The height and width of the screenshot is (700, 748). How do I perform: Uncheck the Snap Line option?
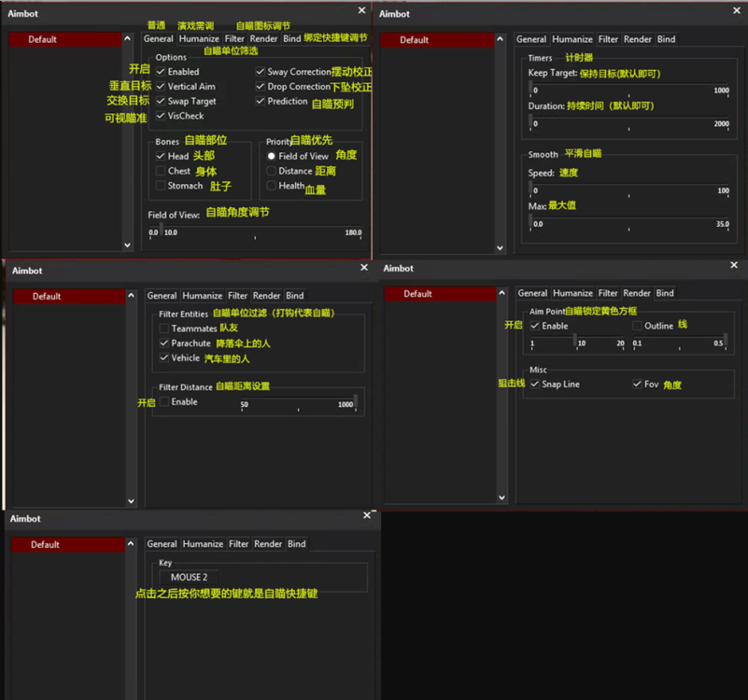click(x=534, y=385)
